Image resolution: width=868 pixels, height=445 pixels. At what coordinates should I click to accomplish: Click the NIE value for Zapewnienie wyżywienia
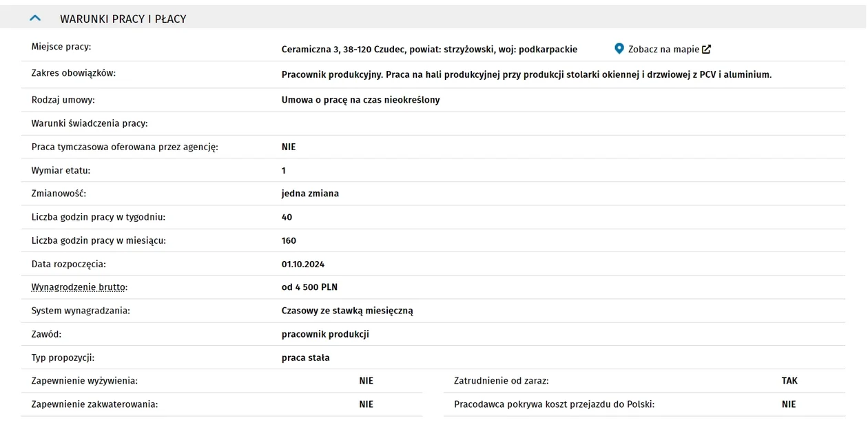[366, 380]
